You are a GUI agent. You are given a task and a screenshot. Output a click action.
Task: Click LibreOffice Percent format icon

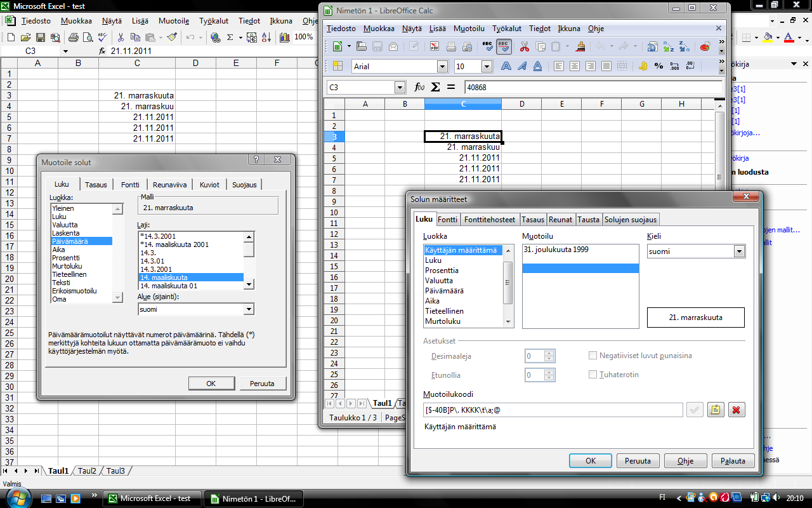tap(658, 66)
